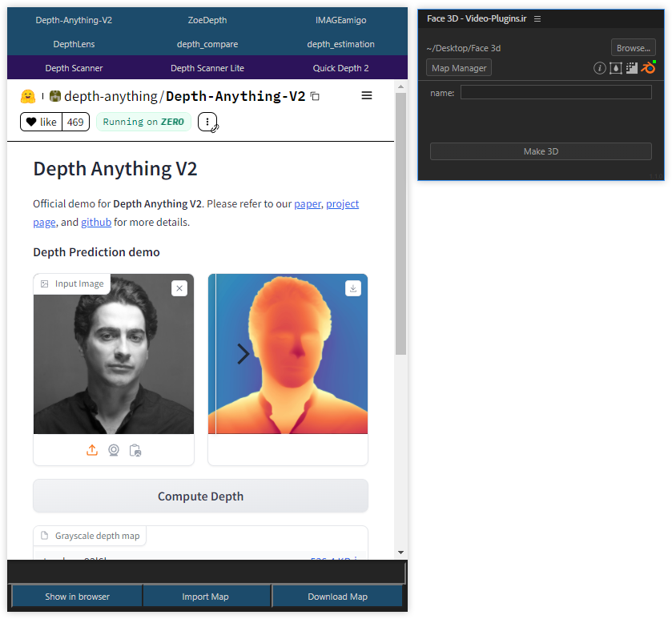Click the image comparison slider handle

243,354
